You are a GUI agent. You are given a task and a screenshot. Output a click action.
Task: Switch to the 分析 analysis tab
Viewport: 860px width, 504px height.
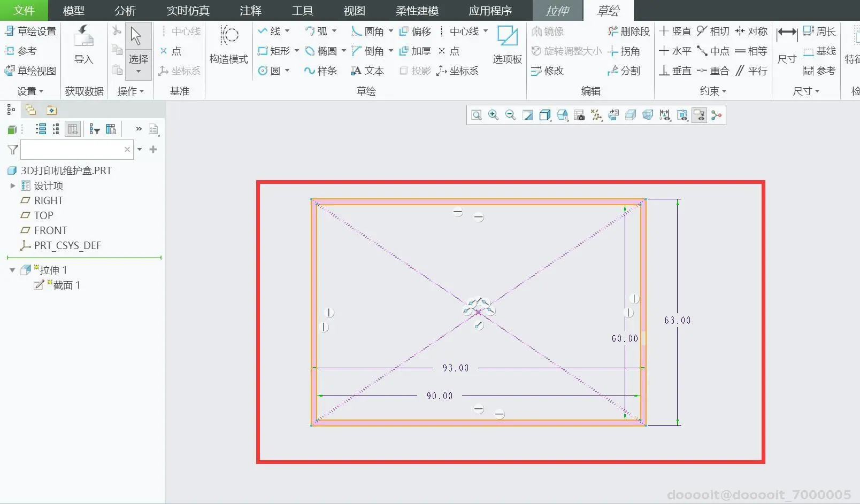[x=125, y=11]
